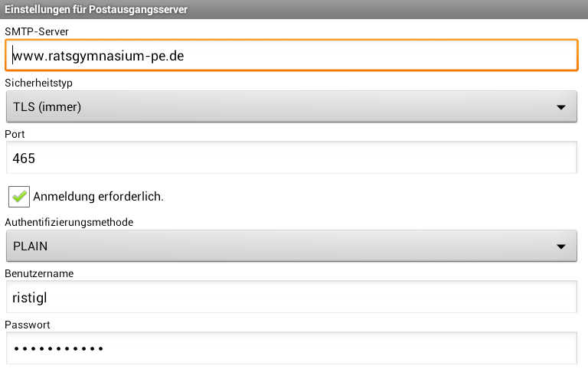Click the Sicherheitstyp label

(x=39, y=82)
